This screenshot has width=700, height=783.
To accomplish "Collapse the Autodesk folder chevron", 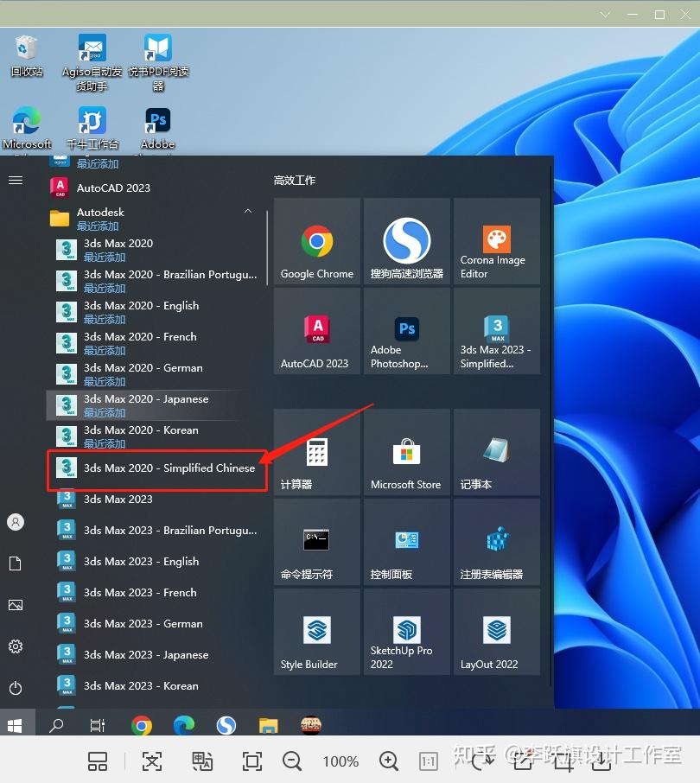I will [248, 211].
